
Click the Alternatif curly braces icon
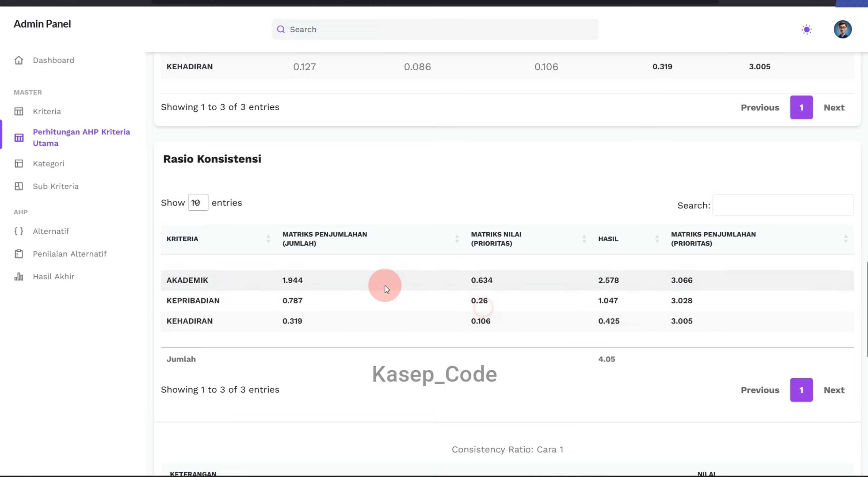pyautogui.click(x=19, y=231)
